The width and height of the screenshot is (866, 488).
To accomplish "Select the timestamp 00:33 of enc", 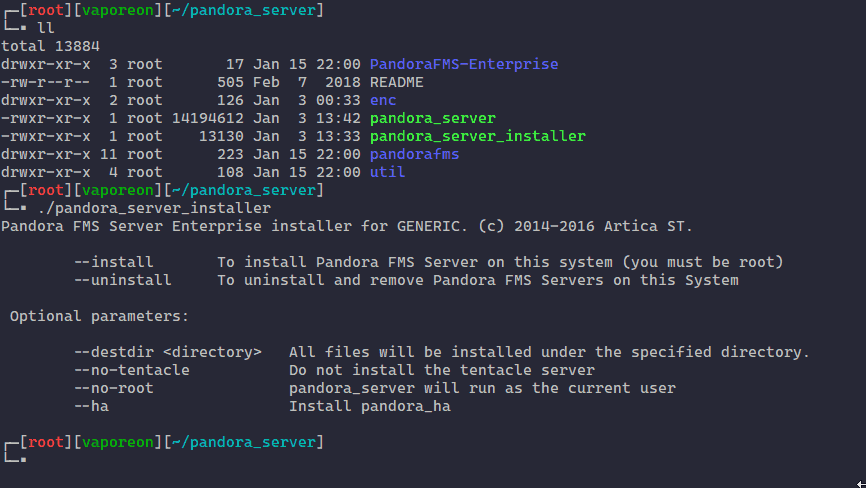I will (338, 100).
